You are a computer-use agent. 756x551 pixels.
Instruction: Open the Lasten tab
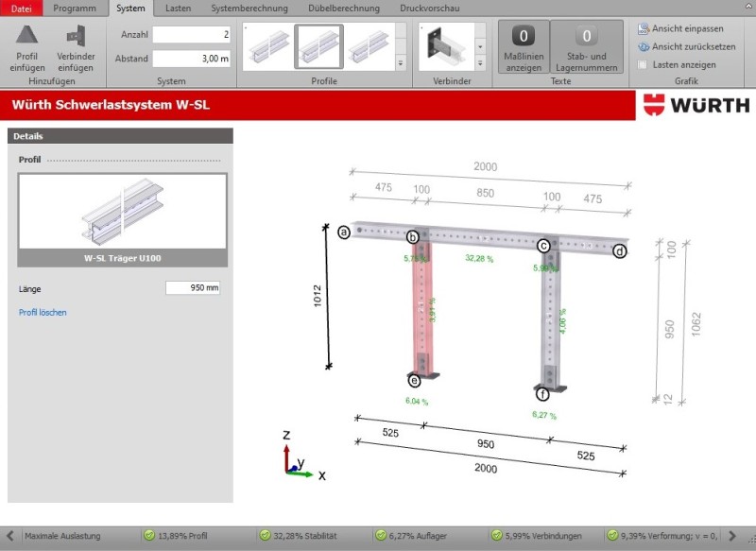[178, 9]
